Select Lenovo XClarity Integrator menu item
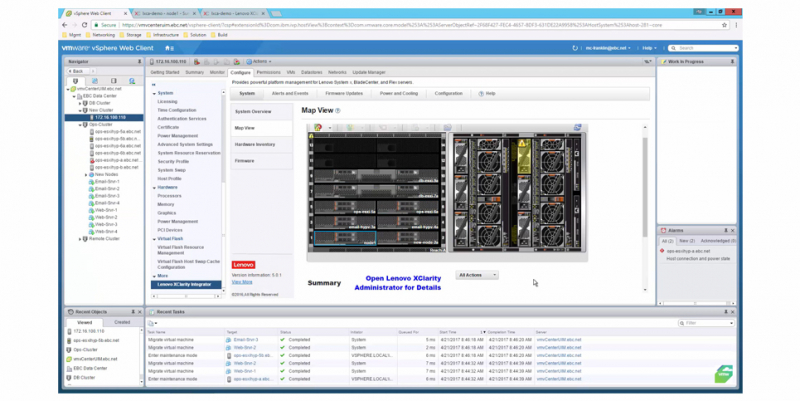800x401 pixels. (186, 285)
